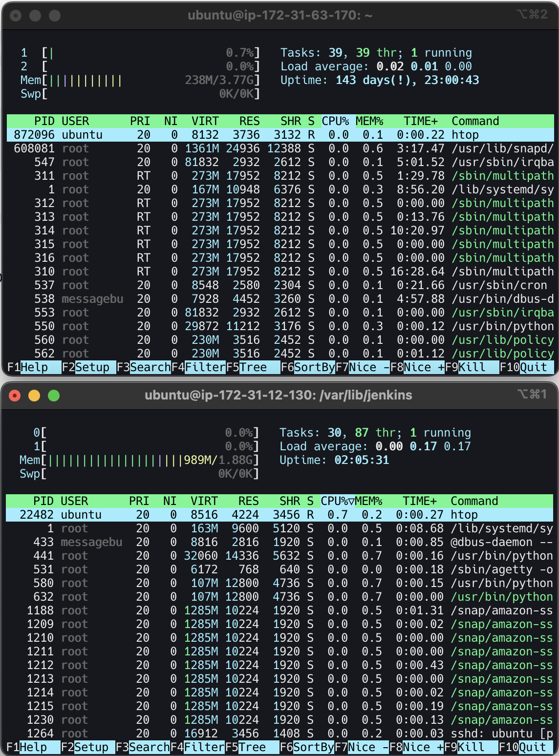Click F7 Nice - in the jenkins htop window

click(362, 747)
